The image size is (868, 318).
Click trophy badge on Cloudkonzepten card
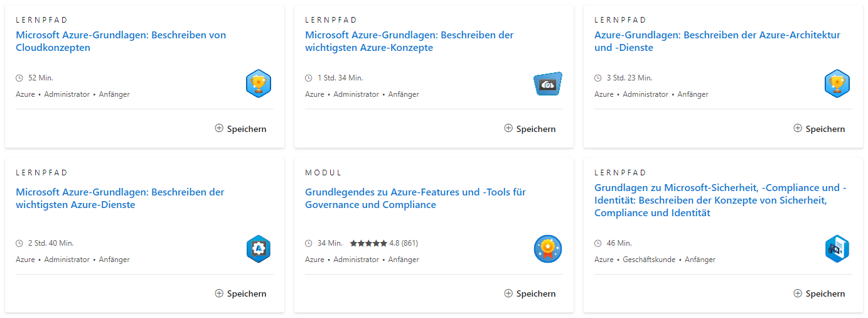click(258, 84)
